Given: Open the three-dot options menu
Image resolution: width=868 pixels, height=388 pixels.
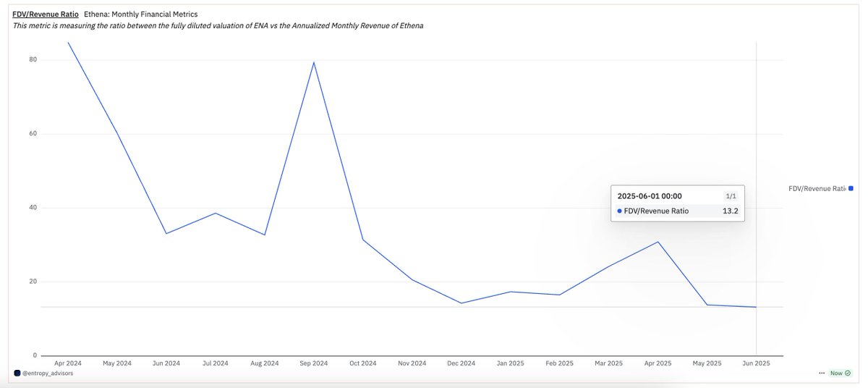Looking at the screenshot, I should click(x=822, y=374).
